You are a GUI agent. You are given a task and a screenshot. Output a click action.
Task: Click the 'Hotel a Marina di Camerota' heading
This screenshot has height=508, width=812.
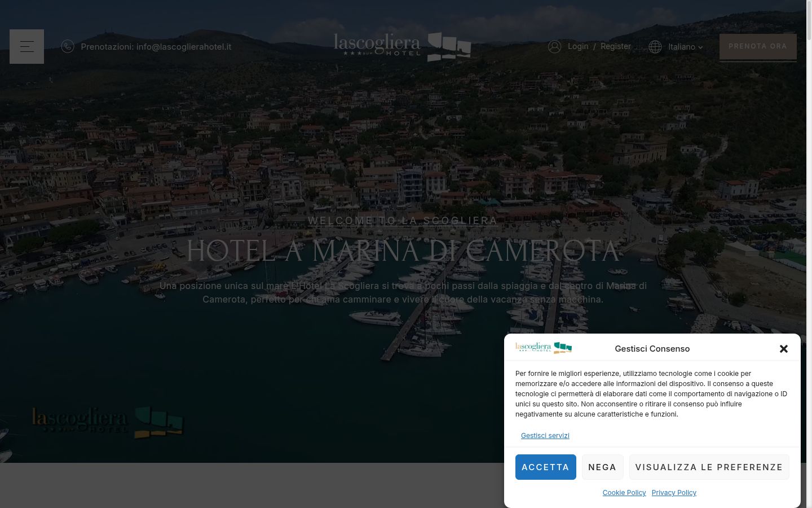tap(403, 251)
